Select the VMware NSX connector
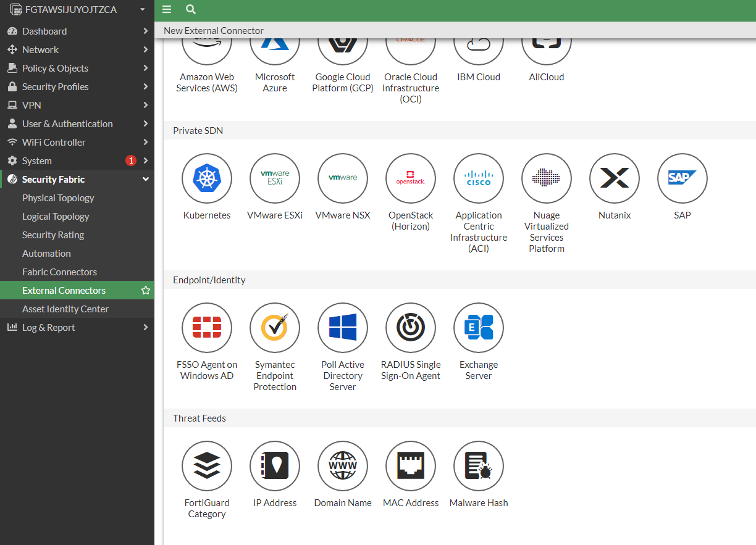Viewport: 756px width, 545px height. (x=343, y=178)
